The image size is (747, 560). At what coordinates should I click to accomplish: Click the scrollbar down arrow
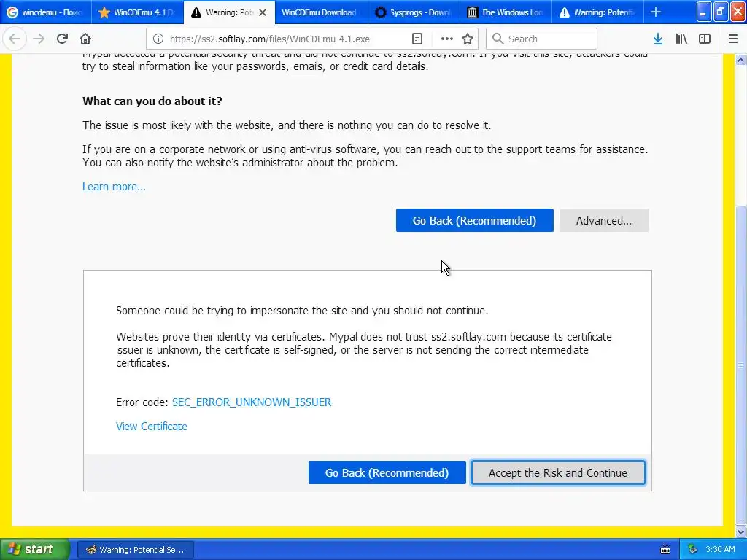[x=741, y=532]
